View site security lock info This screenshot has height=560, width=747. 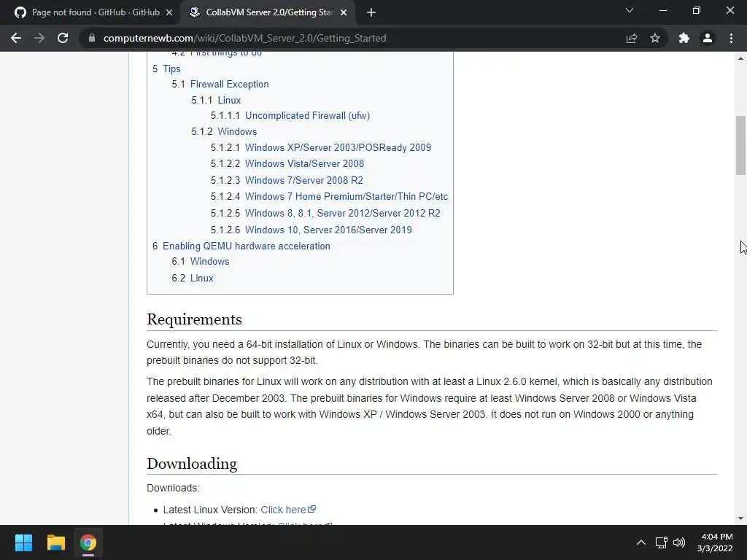92,38
